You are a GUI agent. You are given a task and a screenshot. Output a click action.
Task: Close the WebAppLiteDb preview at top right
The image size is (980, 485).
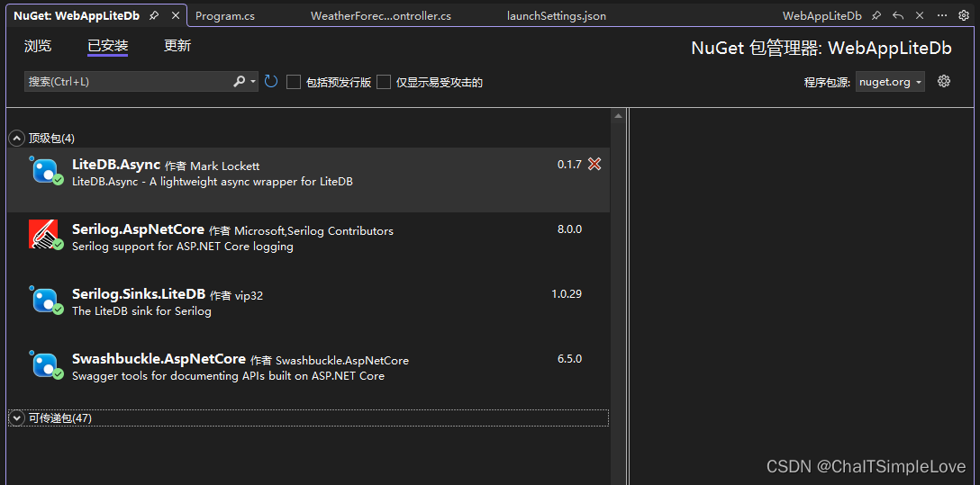click(x=920, y=15)
